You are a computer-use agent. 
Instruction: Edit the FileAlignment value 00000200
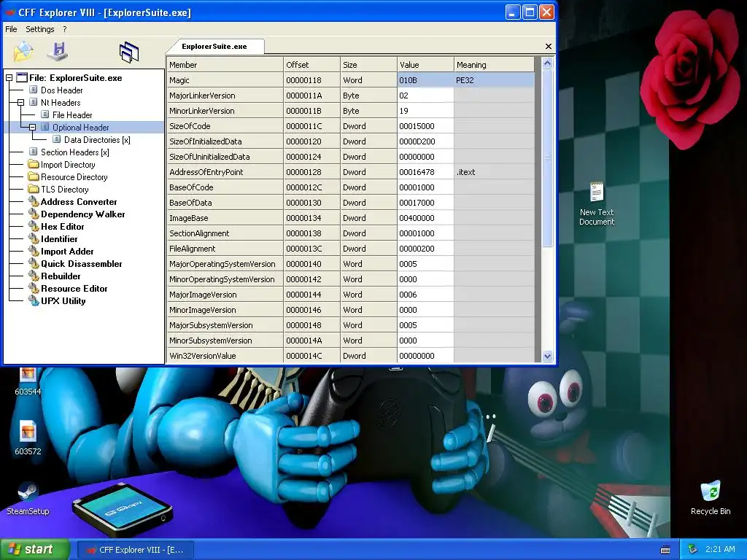425,249
